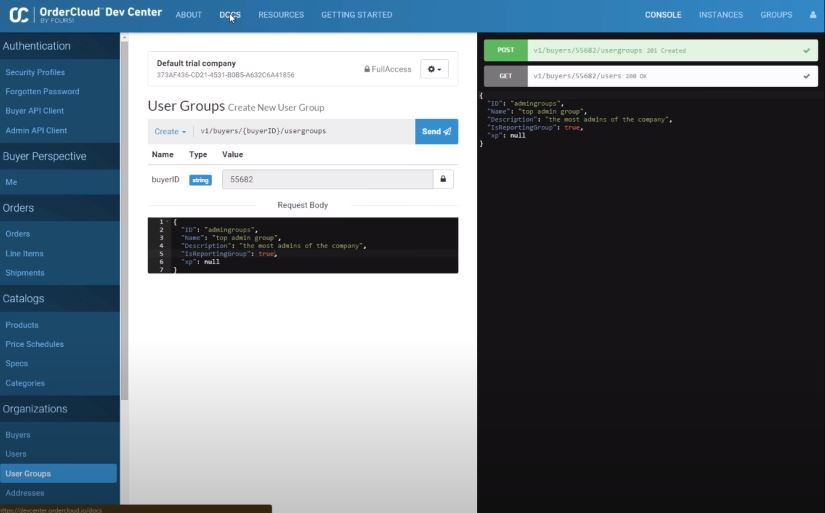Select Shipments in sidebar
Viewport: 825px width, 513px height.
(x=25, y=273)
